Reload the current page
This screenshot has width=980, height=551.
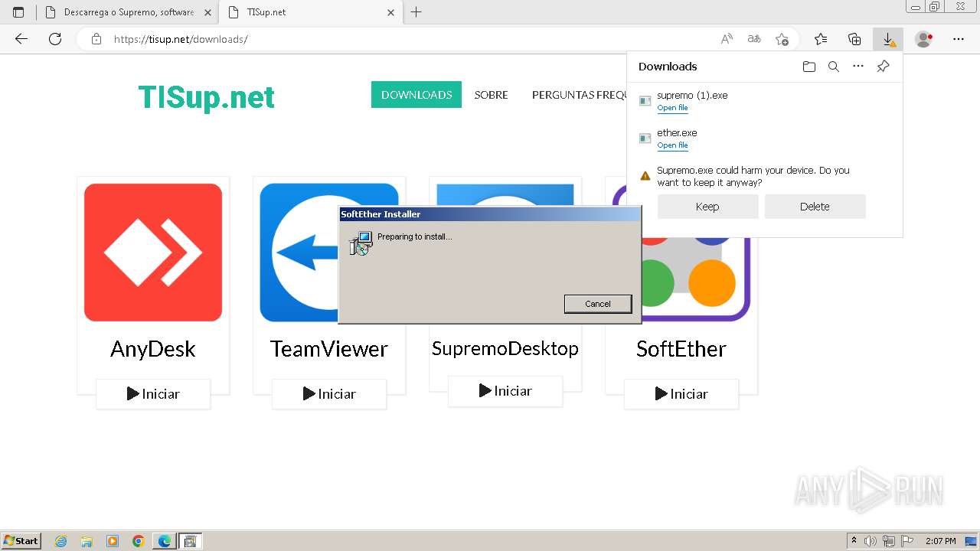pos(55,39)
